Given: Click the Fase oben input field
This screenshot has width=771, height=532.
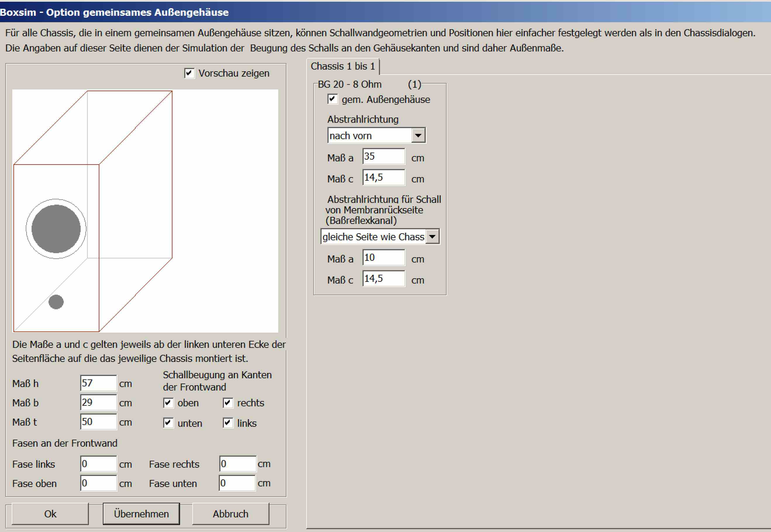Looking at the screenshot, I should pyautogui.click(x=98, y=483).
